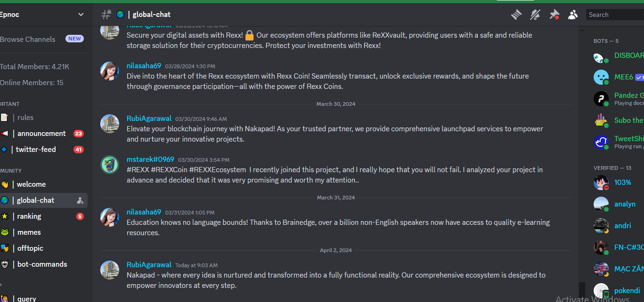This screenshot has width=644, height=302.
Task: Open the TweetShift bot avatar
Action: click(601, 142)
